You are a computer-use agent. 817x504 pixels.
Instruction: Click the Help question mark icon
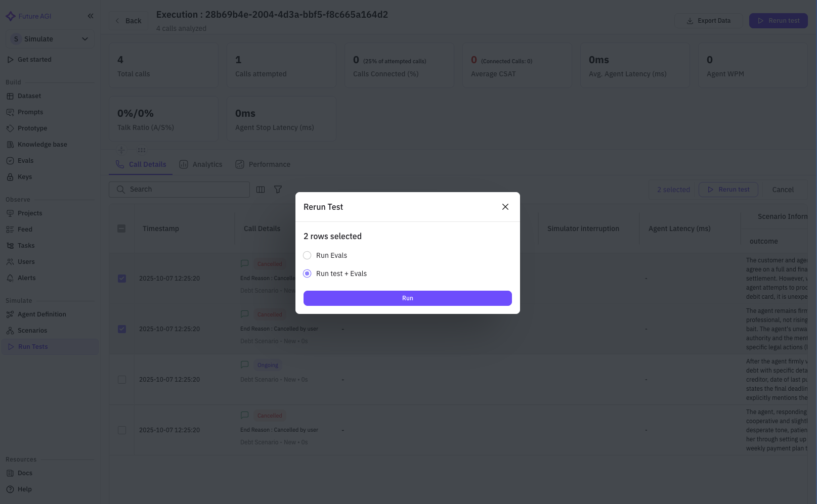tap(10, 489)
